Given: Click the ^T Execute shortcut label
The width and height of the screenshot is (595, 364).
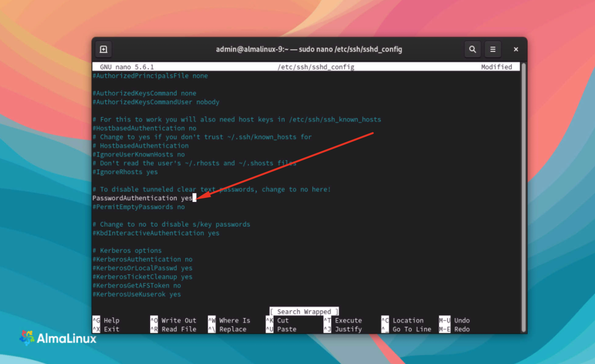Looking at the screenshot, I should click(x=343, y=320).
